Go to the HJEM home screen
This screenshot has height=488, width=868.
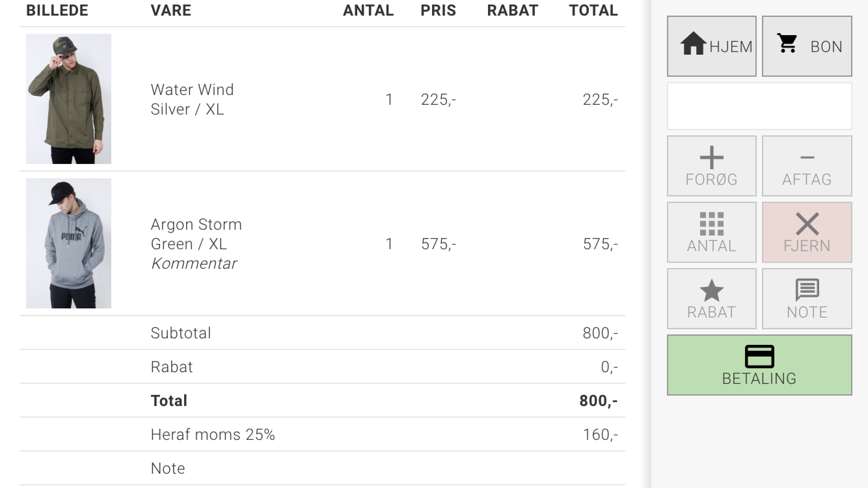712,46
